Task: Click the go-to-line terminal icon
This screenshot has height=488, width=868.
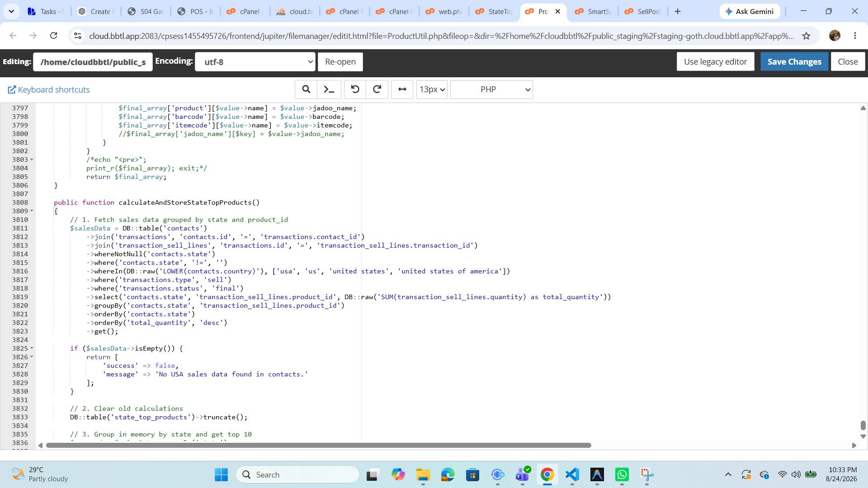Action: click(x=329, y=89)
